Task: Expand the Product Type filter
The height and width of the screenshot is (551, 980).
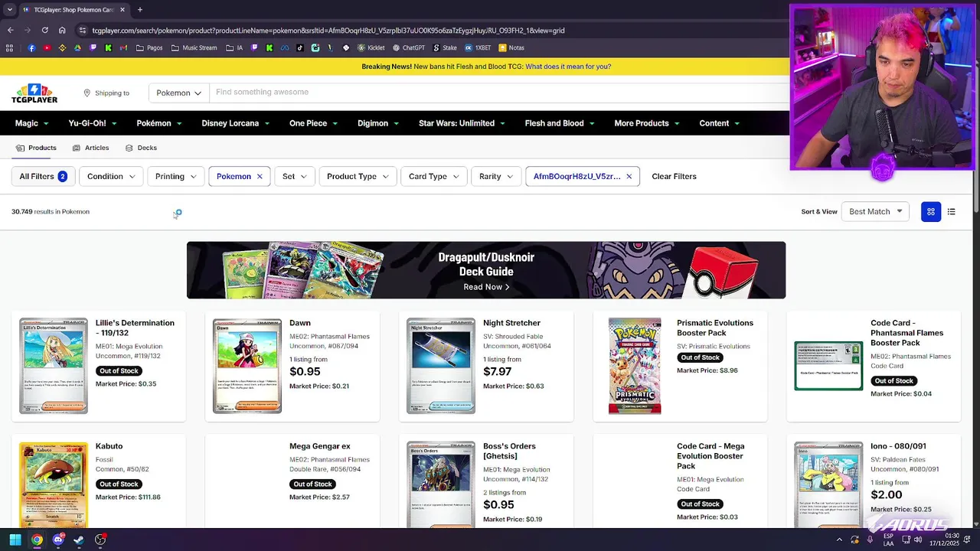Action: pos(358,177)
